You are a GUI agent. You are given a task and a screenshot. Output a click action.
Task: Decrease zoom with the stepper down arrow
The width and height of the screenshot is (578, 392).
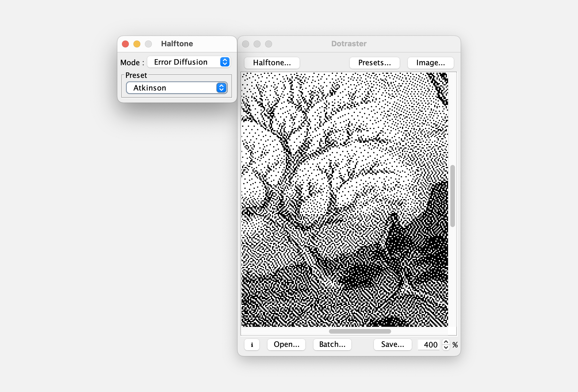(446, 347)
